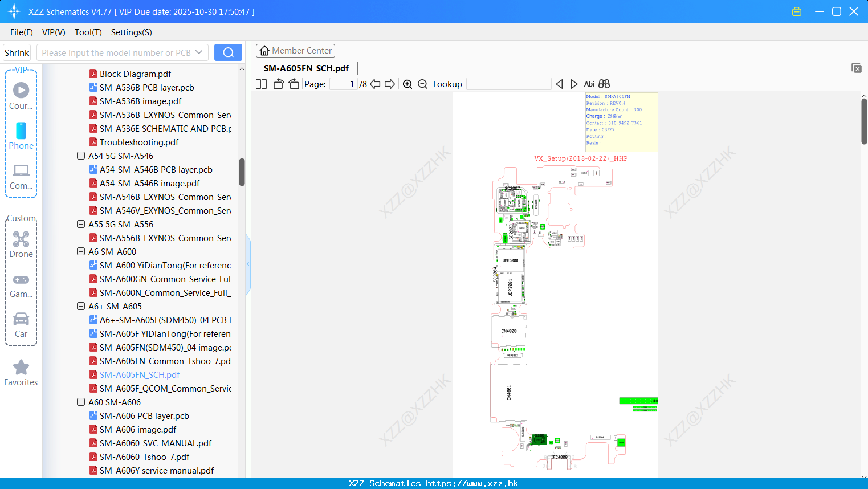Image resolution: width=868 pixels, height=489 pixels.
Task: Select the Drone sidebar category
Action: tap(21, 244)
